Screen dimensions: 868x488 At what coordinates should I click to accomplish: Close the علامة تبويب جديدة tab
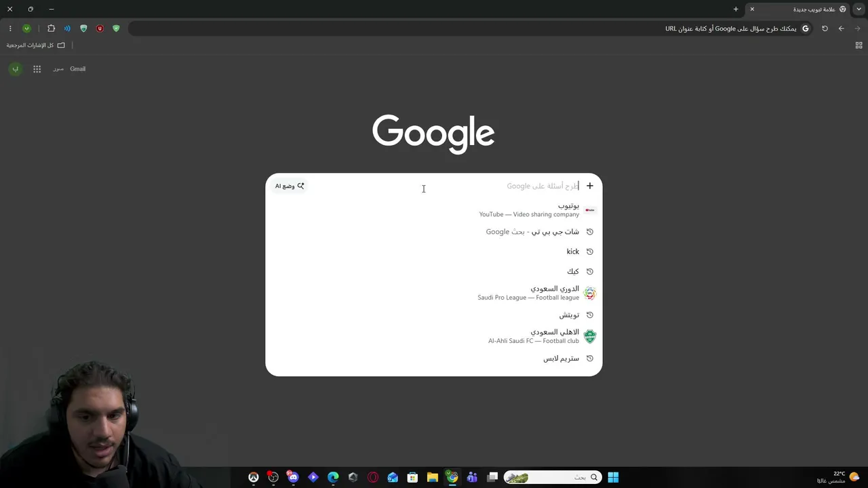click(x=752, y=9)
